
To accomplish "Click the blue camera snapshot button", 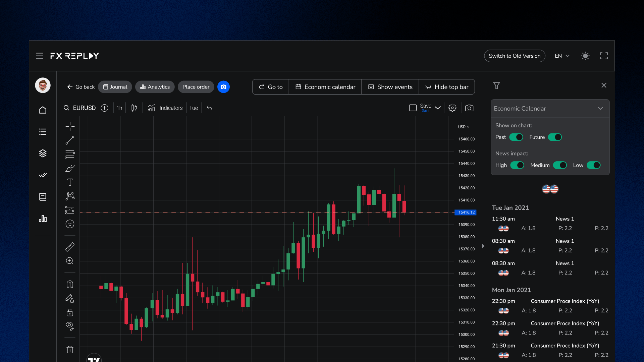I will [223, 87].
